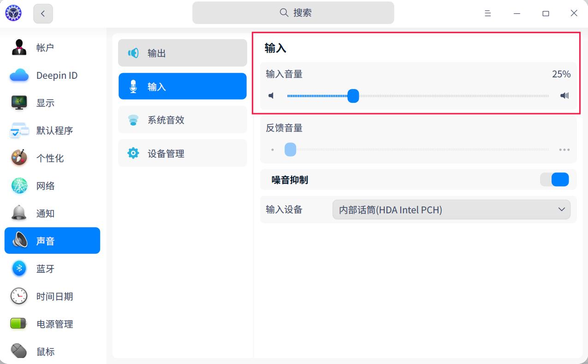This screenshot has width=588, height=364.
Task: Open Deepin ID settings
Action: coord(52,75)
